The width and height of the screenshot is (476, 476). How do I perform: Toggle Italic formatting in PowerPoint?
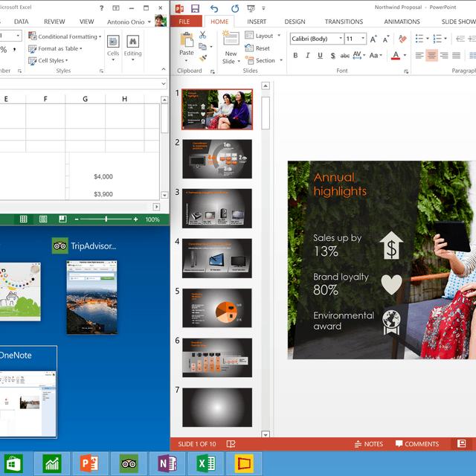pos(308,56)
